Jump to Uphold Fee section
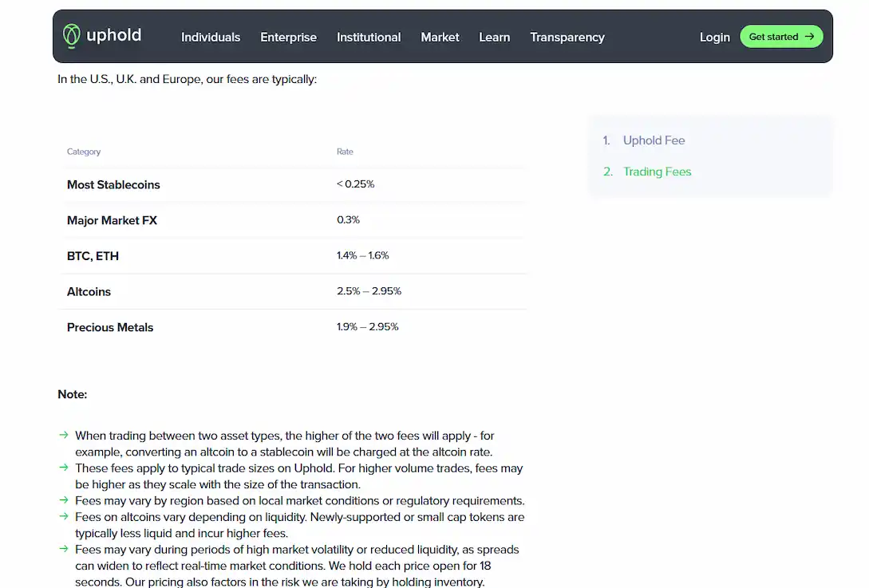 click(654, 140)
